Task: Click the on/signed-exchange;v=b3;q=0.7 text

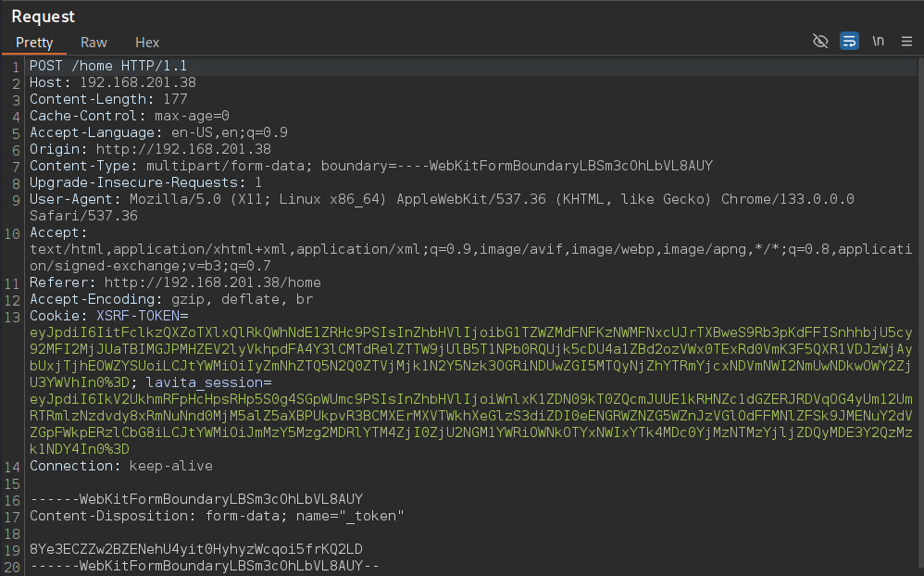Action: 150,266
